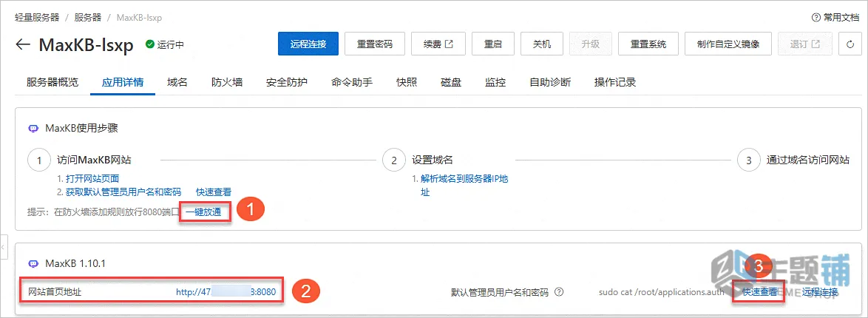868x318 pixels.
Task: Open the 监控 tab
Action: pyautogui.click(x=495, y=83)
